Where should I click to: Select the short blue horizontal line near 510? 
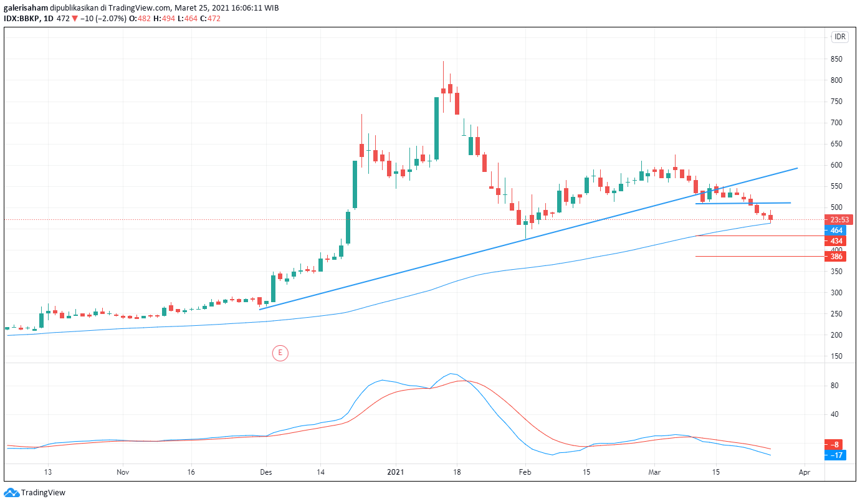click(743, 203)
